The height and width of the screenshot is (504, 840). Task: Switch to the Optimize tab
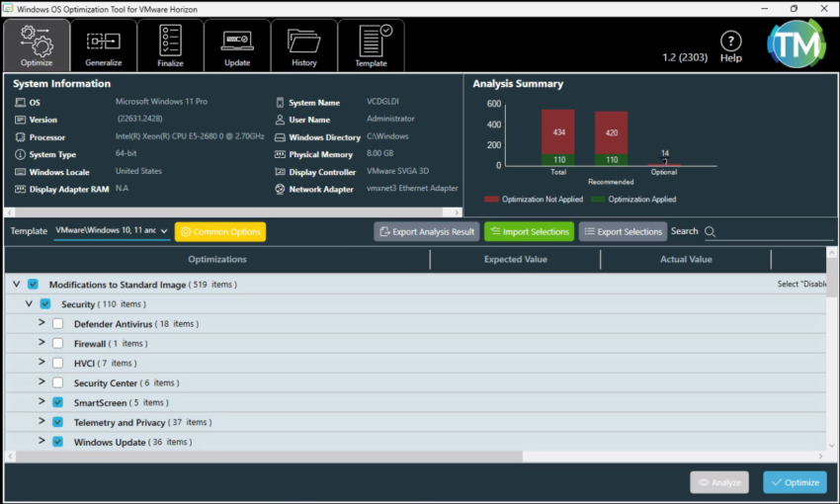(x=37, y=45)
